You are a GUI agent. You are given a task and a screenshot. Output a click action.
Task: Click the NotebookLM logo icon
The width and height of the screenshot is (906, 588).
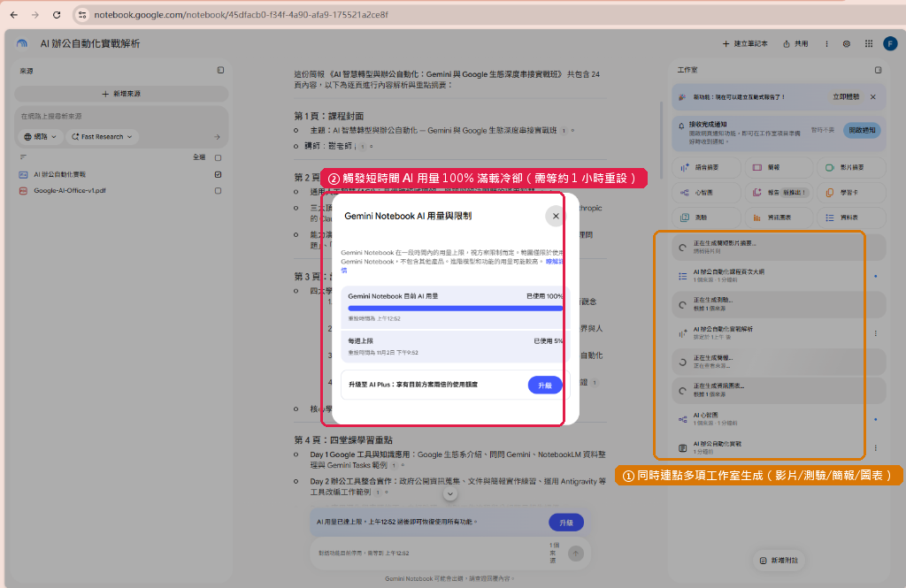(x=22, y=43)
